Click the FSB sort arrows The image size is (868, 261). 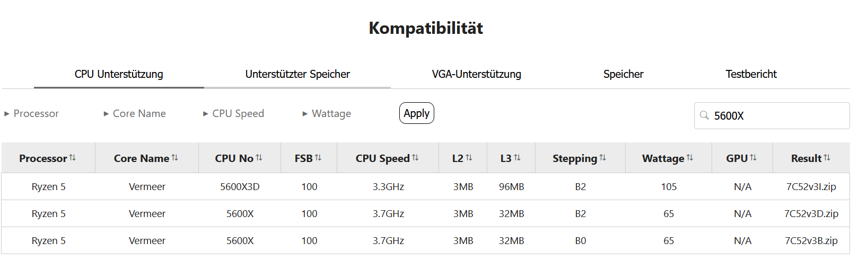(318, 158)
